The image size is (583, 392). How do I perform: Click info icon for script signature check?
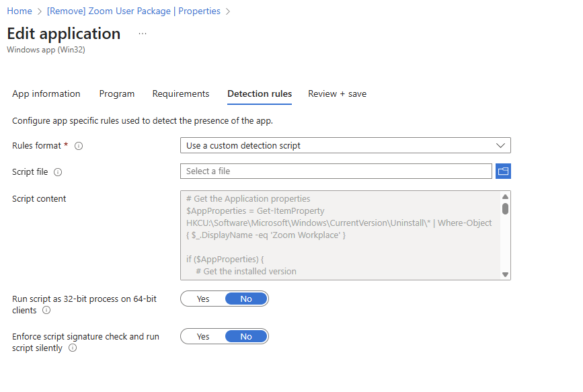[x=73, y=348]
